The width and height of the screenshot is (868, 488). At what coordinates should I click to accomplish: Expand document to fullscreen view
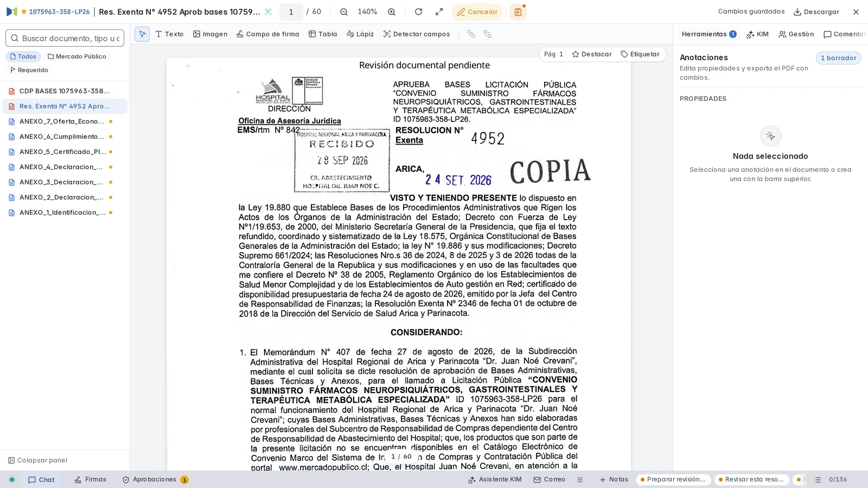click(x=439, y=12)
